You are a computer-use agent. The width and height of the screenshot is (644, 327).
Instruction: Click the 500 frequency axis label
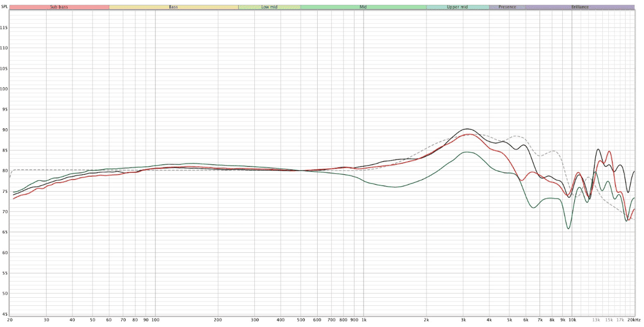(x=301, y=319)
